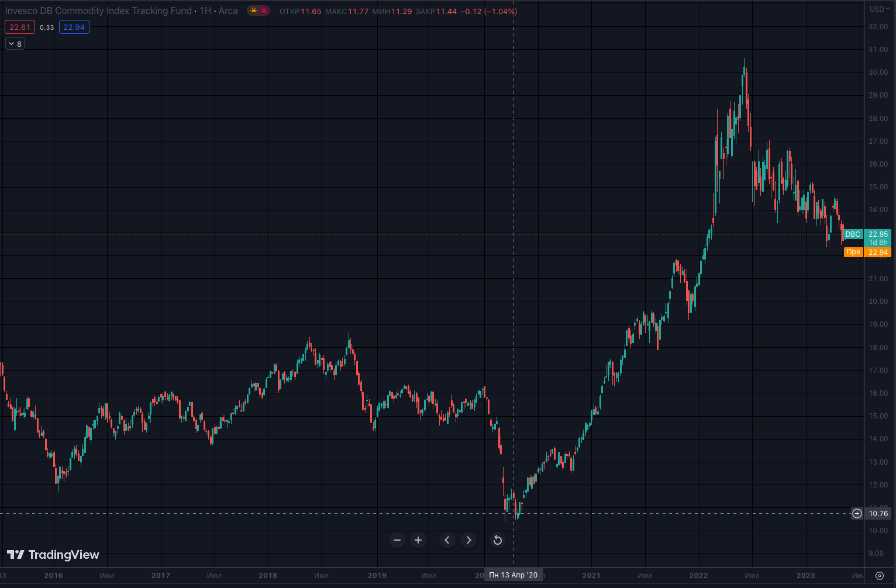Click the Arca exchange label

228,11
